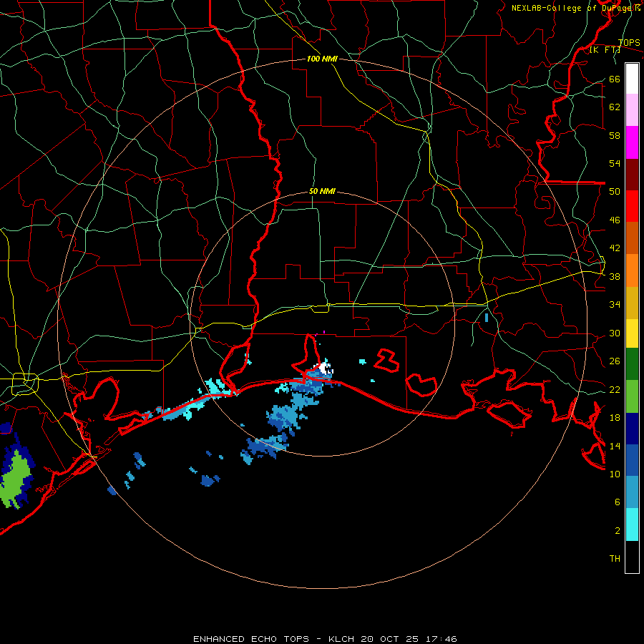Click the black TH legend swatch
The height and width of the screenshot is (644, 644).
pyautogui.click(x=632, y=557)
